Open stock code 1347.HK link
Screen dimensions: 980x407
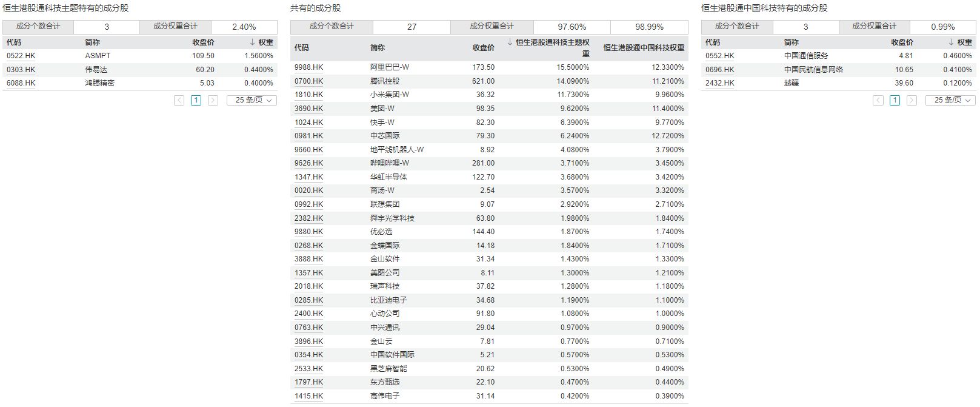point(309,177)
